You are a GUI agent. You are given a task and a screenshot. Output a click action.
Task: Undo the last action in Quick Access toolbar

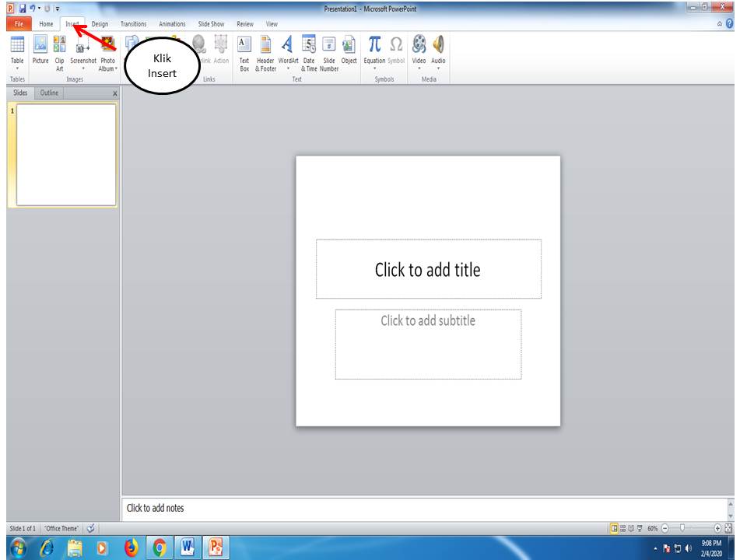pyautogui.click(x=33, y=9)
